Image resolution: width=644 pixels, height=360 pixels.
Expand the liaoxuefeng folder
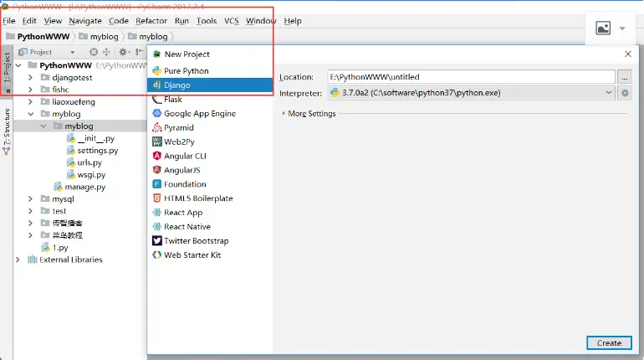coord(30,101)
